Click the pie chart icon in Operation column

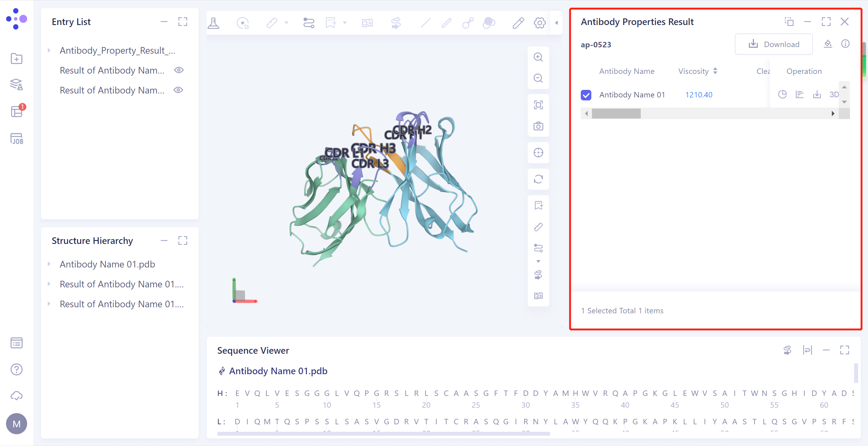click(x=782, y=94)
